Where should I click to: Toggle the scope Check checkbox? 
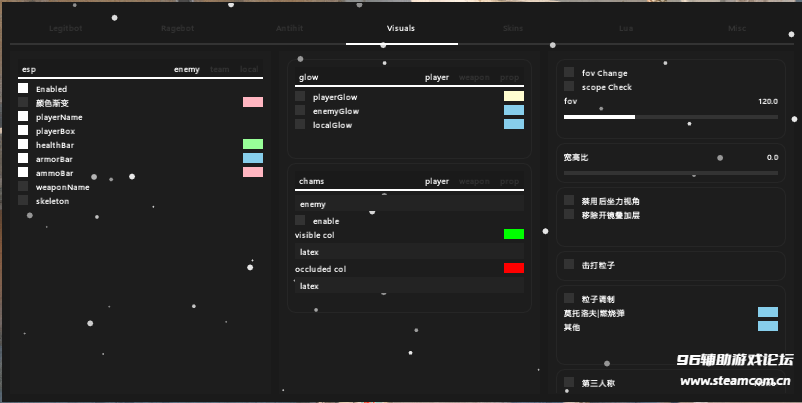click(569, 87)
